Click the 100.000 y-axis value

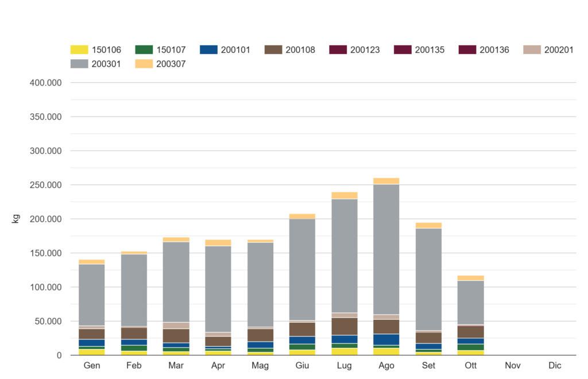[x=46, y=288]
